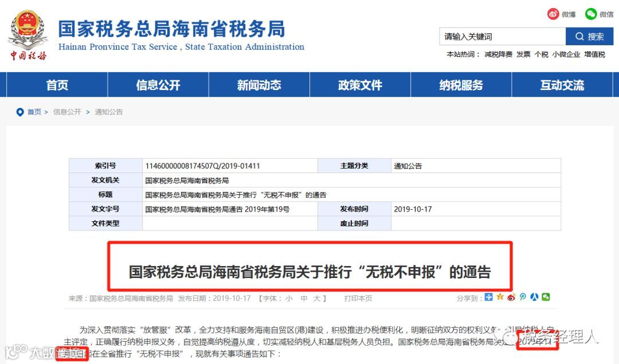Click the announcement headline “无税不申报”的通告
The height and width of the screenshot is (364, 619).
click(x=310, y=272)
